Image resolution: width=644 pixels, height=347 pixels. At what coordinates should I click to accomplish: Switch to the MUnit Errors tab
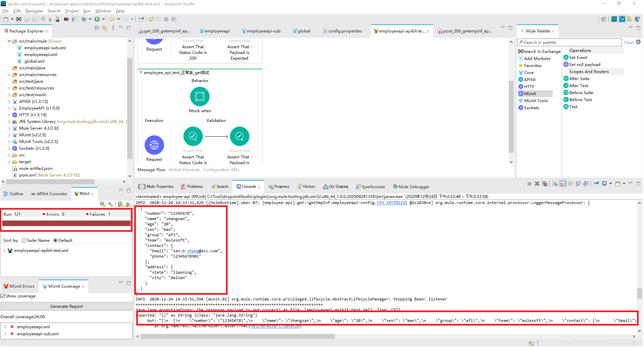(19, 286)
